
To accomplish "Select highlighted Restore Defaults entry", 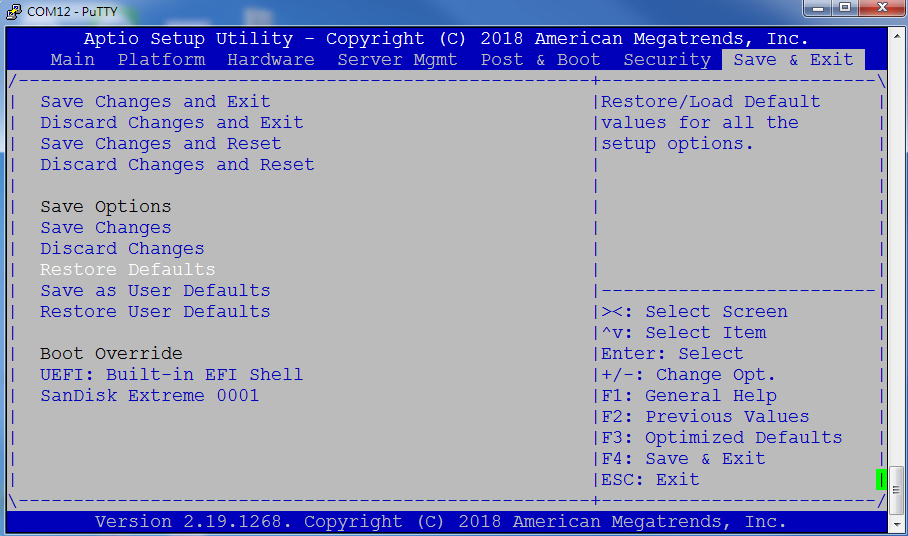I will 127,270.
